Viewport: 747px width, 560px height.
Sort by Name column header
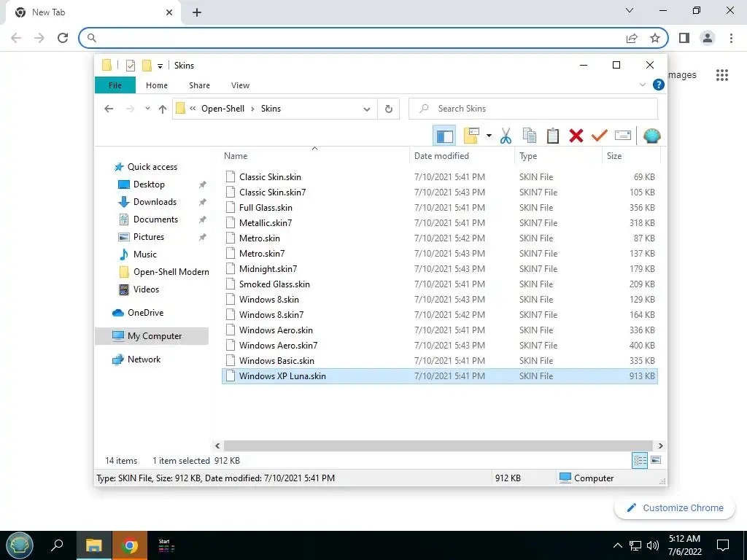point(314,156)
